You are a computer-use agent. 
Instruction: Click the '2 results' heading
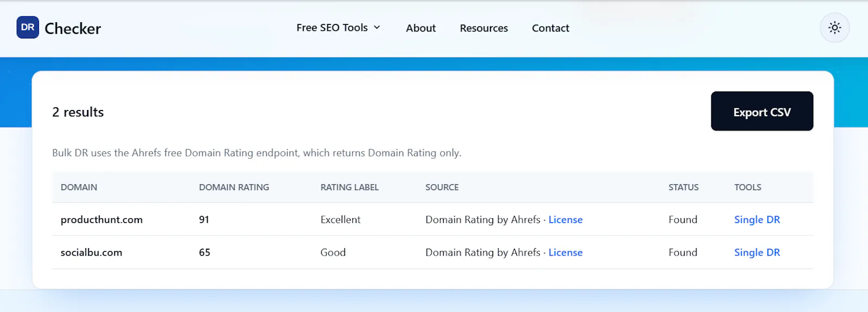[x=78, y=112]
